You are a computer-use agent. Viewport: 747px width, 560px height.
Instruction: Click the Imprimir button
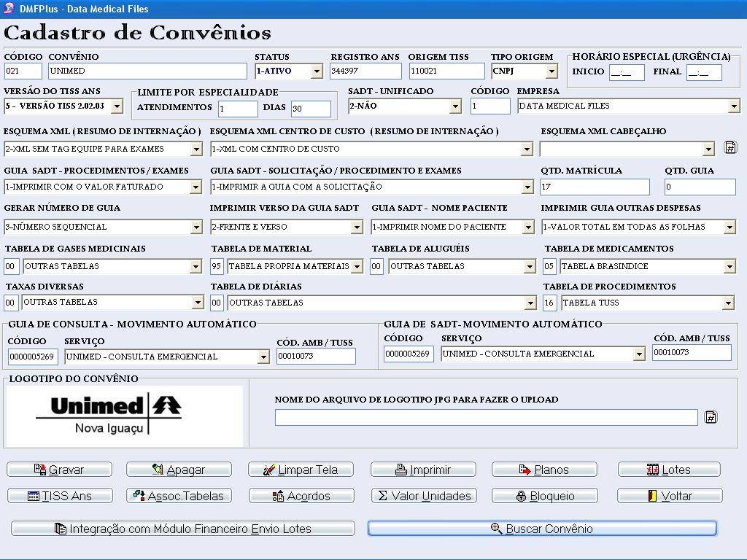(x=424, y=470)
